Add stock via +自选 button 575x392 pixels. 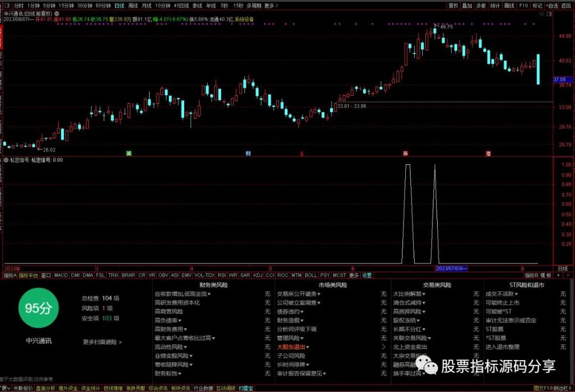click(552, 5)
